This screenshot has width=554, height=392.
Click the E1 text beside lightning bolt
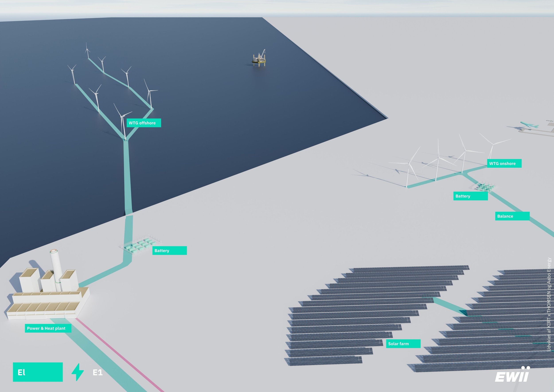98,373
